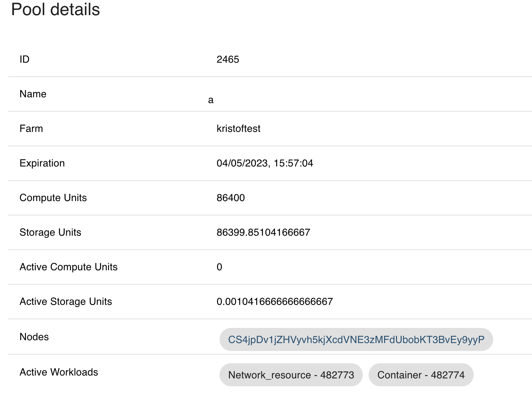Open the Network_resource - 482773 workload
532x400 pixels.
[291, 375]
